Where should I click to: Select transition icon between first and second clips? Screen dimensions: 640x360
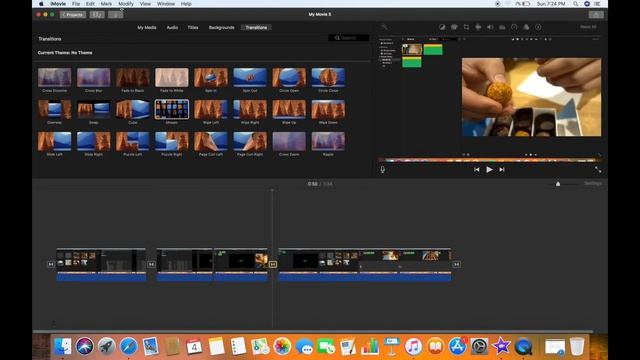(x=151, y=264)
